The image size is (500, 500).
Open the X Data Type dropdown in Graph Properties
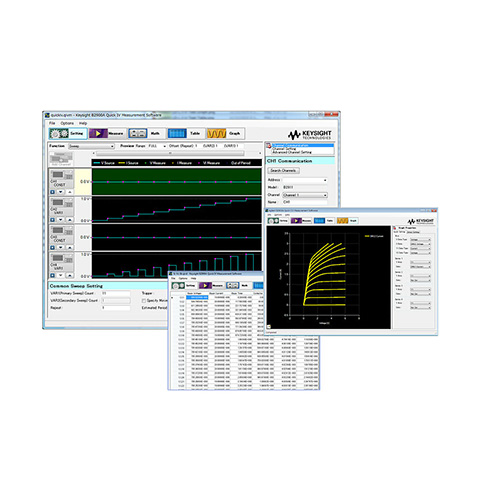click(x=420, y=240)
